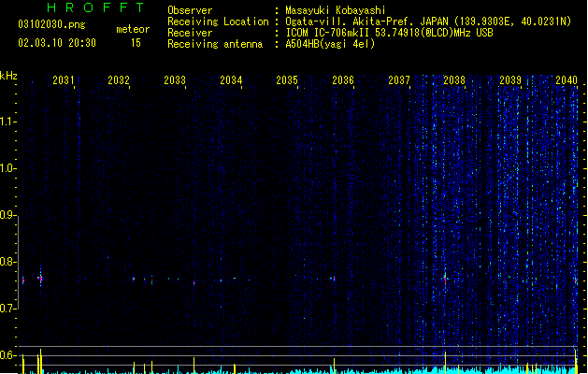
Task: Click the yellow power spike below 2038
Action: tap(445, 363)
